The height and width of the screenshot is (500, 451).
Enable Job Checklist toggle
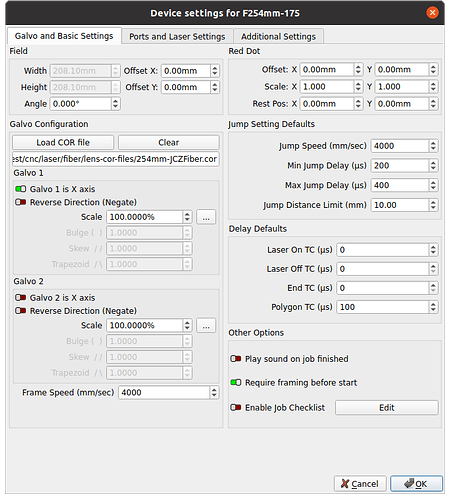coord(236,407)
